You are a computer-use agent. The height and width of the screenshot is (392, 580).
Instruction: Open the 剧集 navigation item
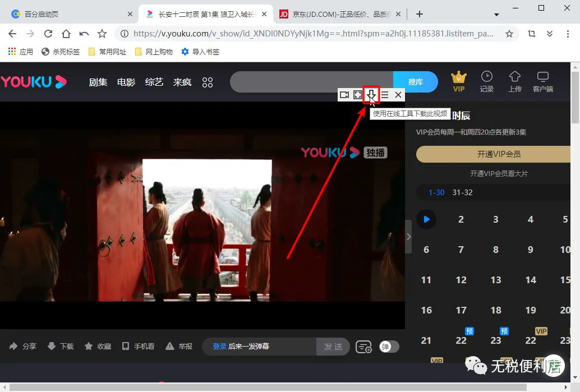point(98,82)
